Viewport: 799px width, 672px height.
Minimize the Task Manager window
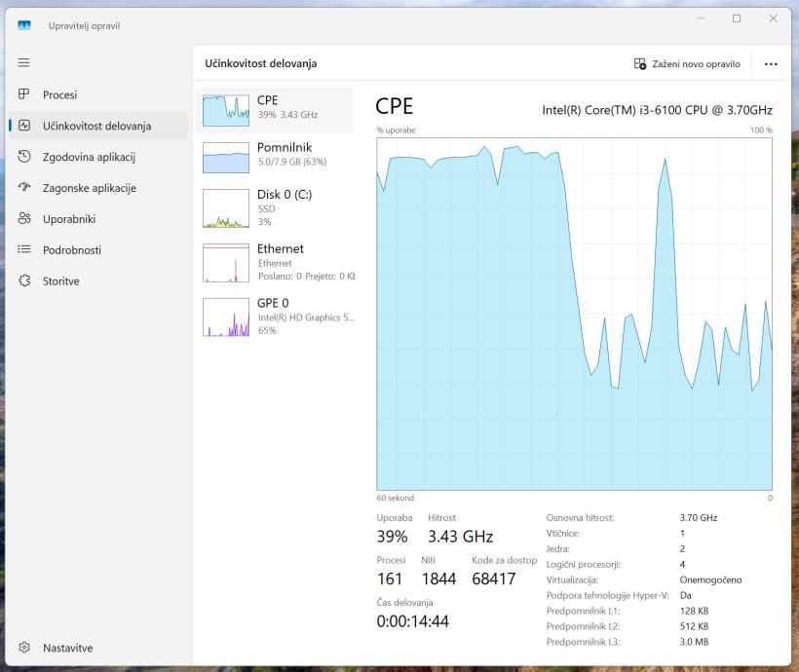[x=702, y=19]
